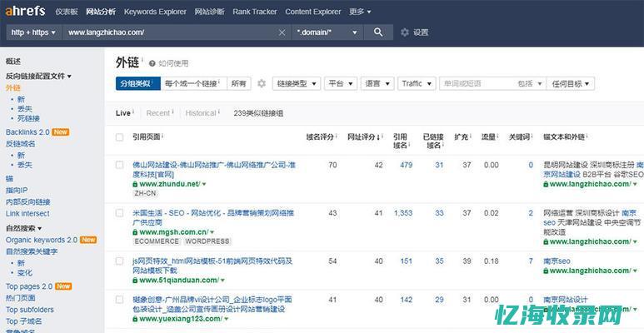Screen dimensions: 644x333
Task: Switch to the Live index tab
Action: (123, 113)
